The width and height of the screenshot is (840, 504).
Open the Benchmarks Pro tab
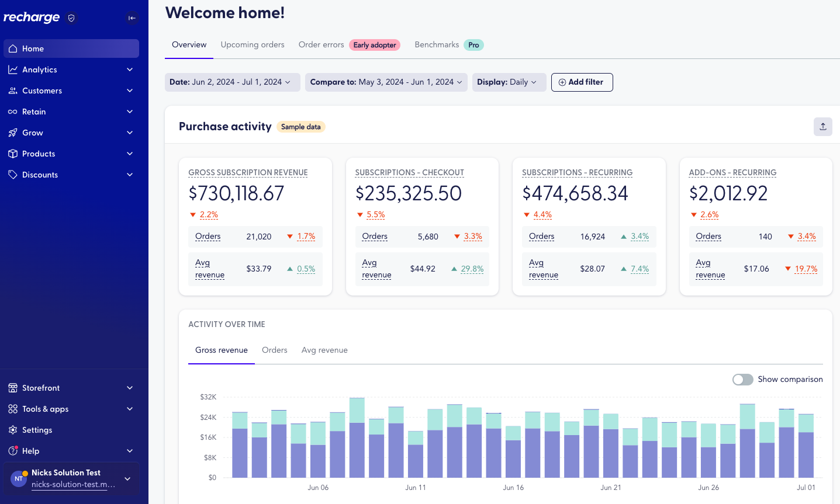pyautogui.click(x=437, y=44)
